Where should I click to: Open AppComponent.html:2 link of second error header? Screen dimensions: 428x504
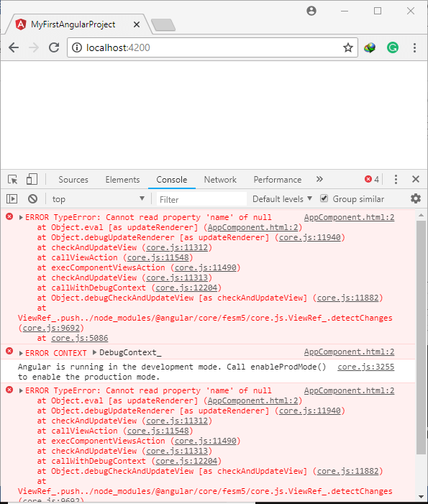(x=349, y=390)
